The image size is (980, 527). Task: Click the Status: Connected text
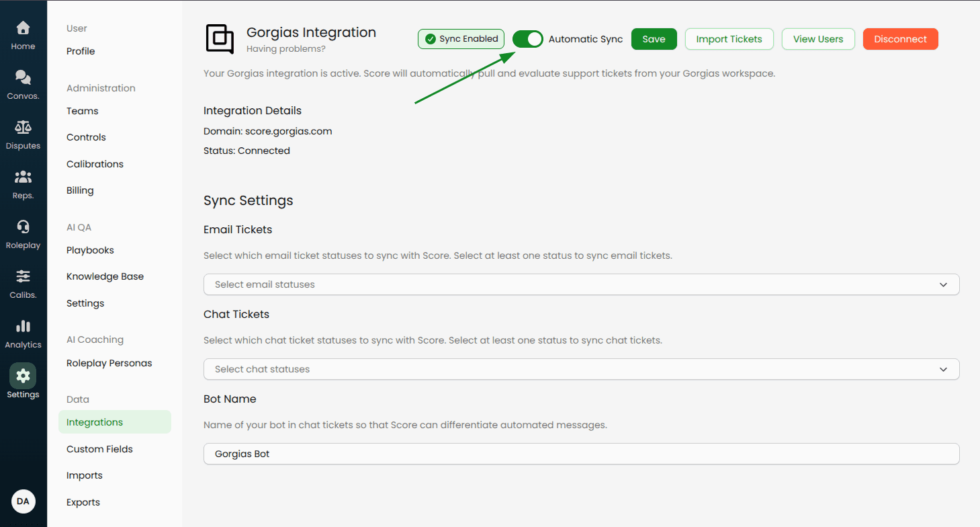[247, 151]
